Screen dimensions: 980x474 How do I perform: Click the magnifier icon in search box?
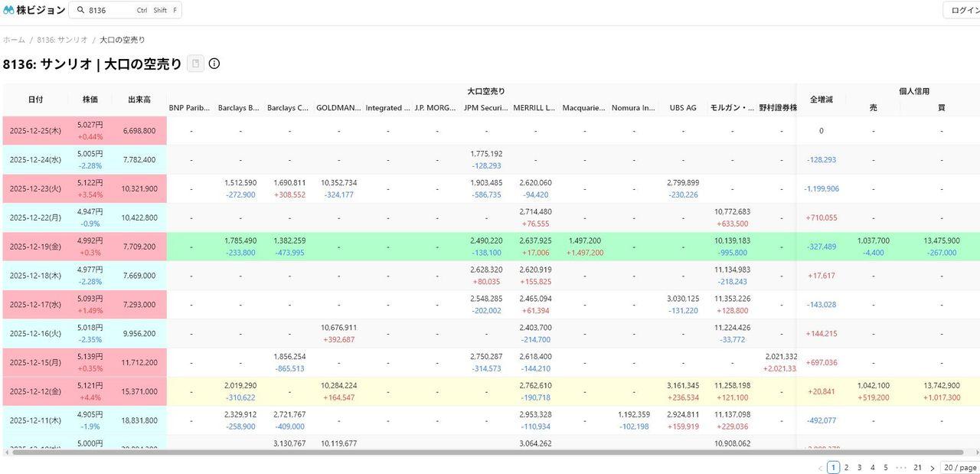pyautogui.click(x=81, y=11)
